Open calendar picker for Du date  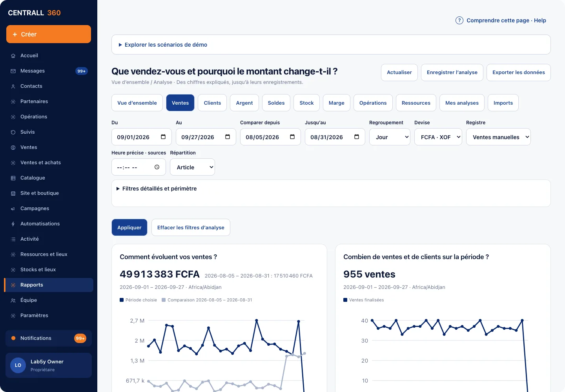163,137
